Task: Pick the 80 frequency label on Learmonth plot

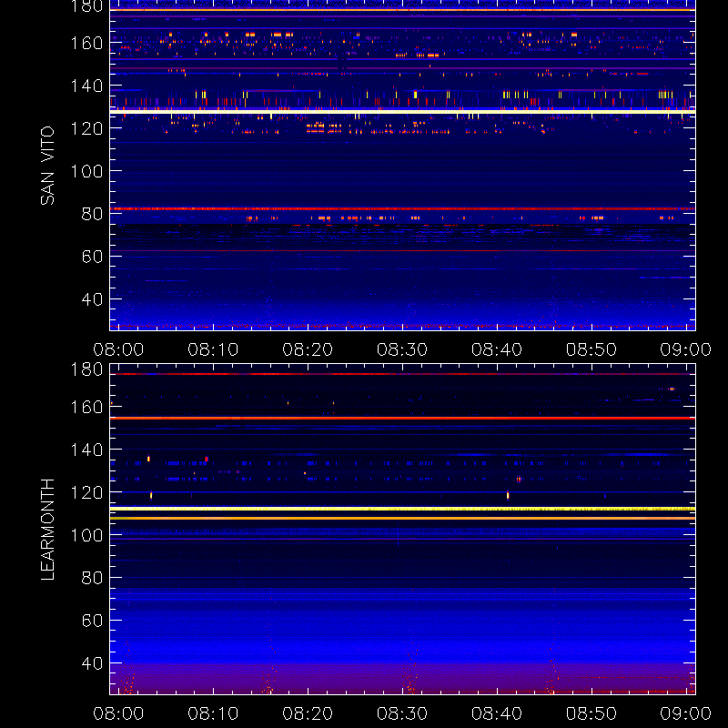Action: (x=92, y=578)
